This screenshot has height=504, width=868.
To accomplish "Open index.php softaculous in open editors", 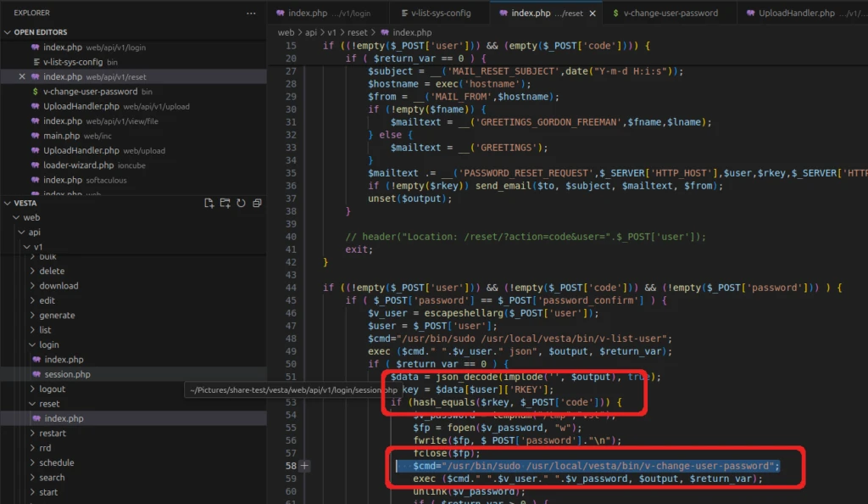I will point(133,180).
